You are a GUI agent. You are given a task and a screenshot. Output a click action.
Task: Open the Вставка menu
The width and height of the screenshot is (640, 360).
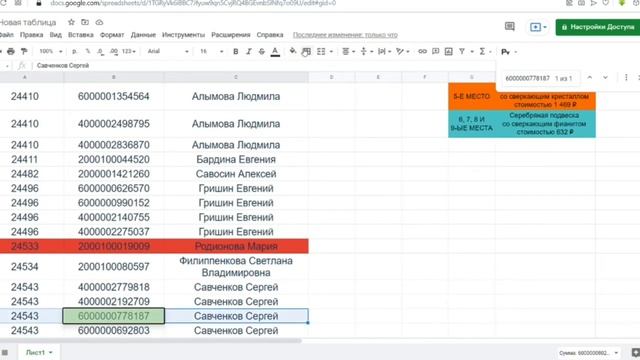[80, 35]
